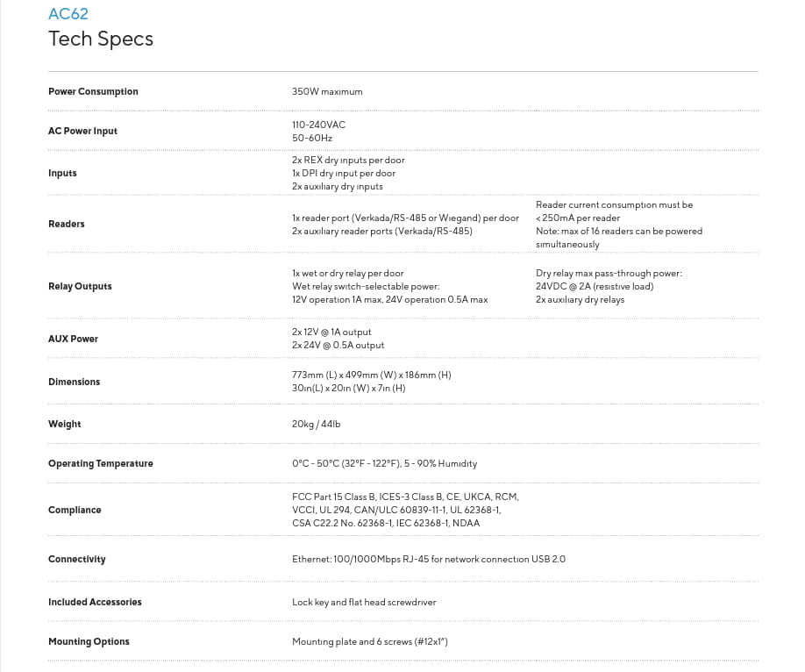
Task: Click the 350W maximum value
Action: pos(327,91)
